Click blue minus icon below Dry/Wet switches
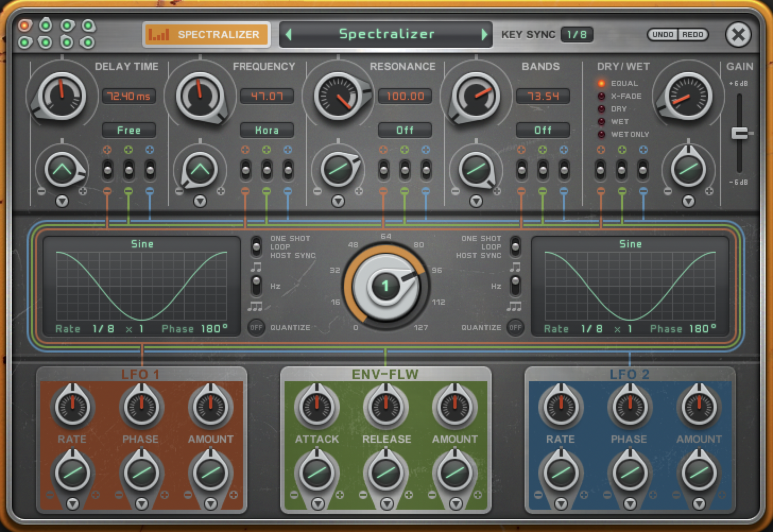 pos(643,191)
